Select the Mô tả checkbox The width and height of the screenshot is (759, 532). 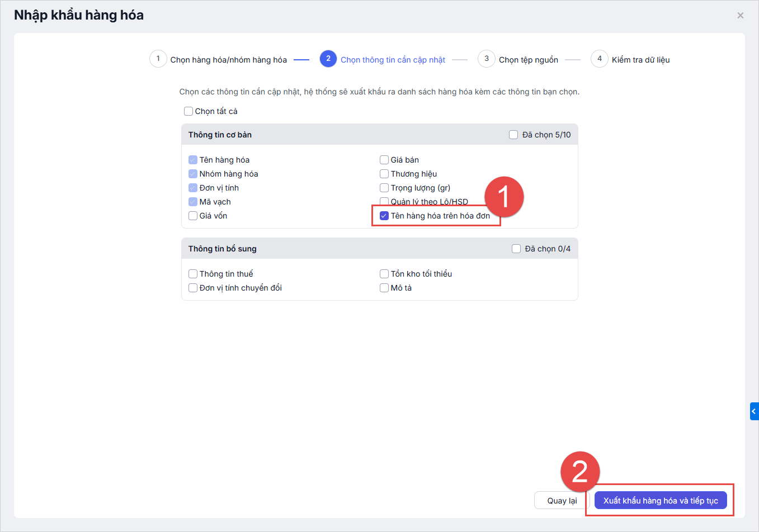pyautogui.click(x=384, y=288)
